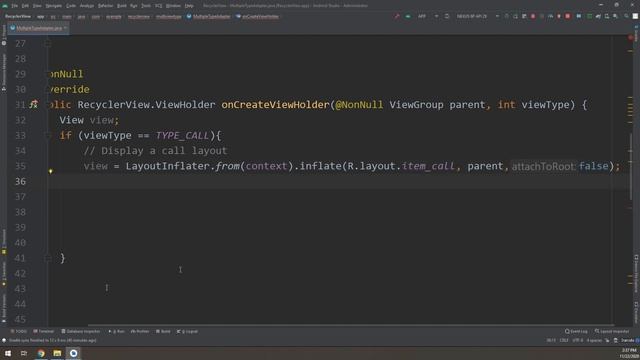Click the red Stop button in toolbar
The image size is (640, 360).
(x=567, y=16)
